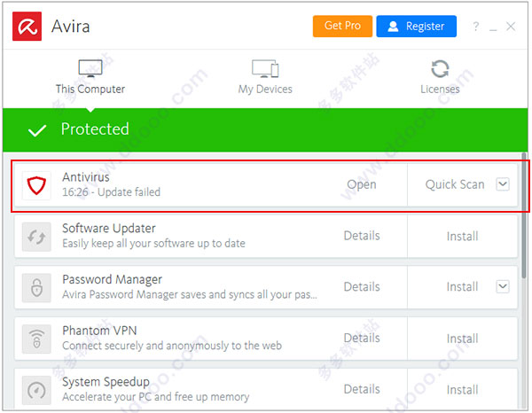Click the Software Updater title

109,228
